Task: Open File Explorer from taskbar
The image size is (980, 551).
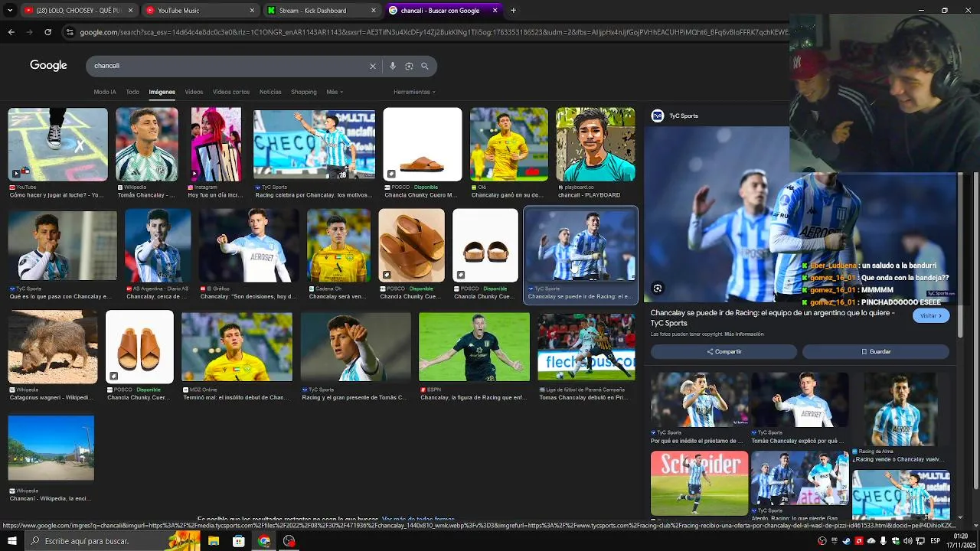Action: click(214, 541)
